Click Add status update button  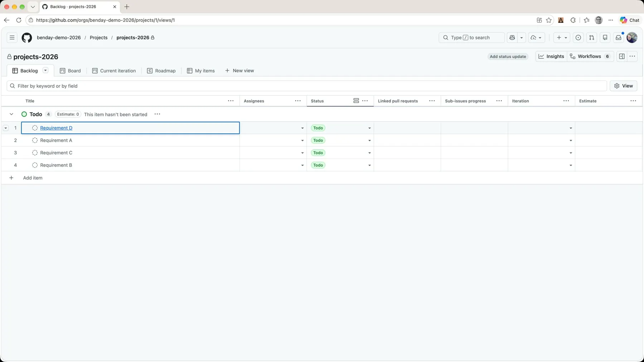(x=508, y=57)
